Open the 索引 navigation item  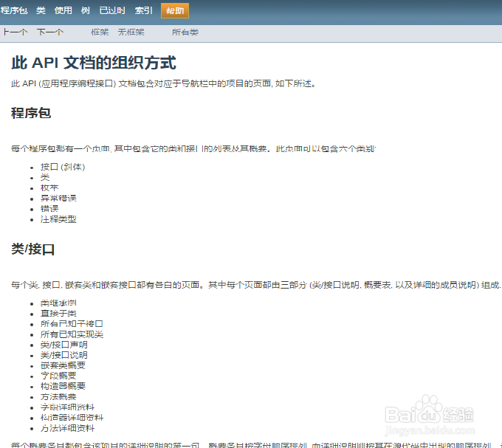[143, 10]
